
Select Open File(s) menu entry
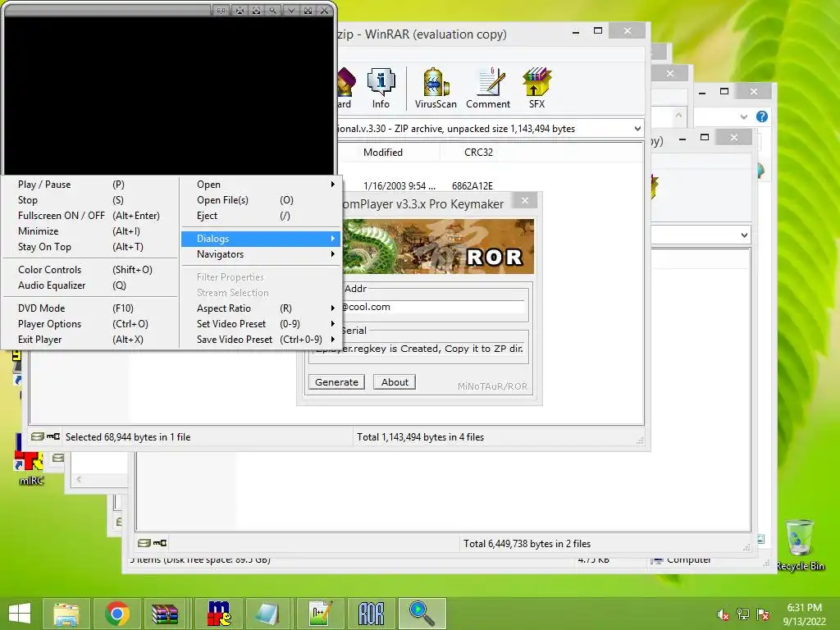pos(260,200)
